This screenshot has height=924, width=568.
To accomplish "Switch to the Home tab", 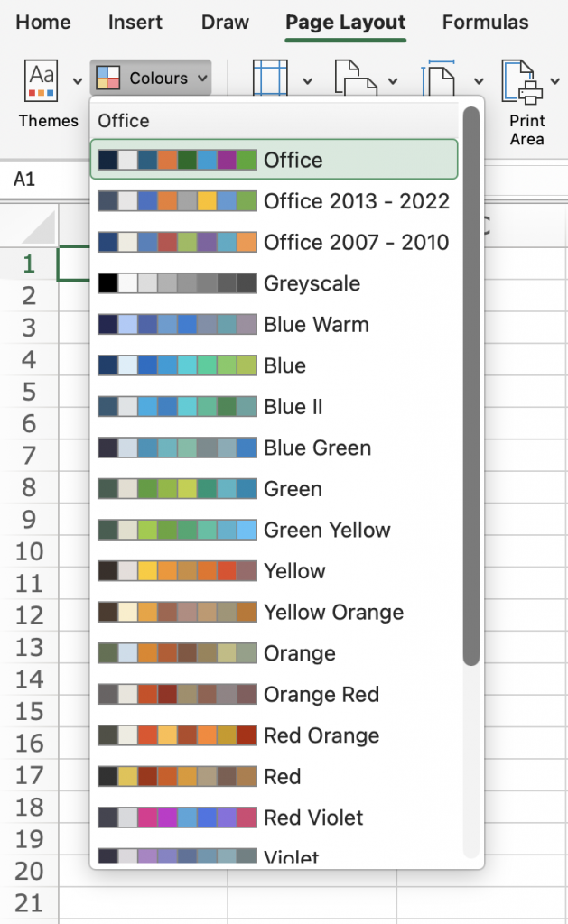I will 42,23.
